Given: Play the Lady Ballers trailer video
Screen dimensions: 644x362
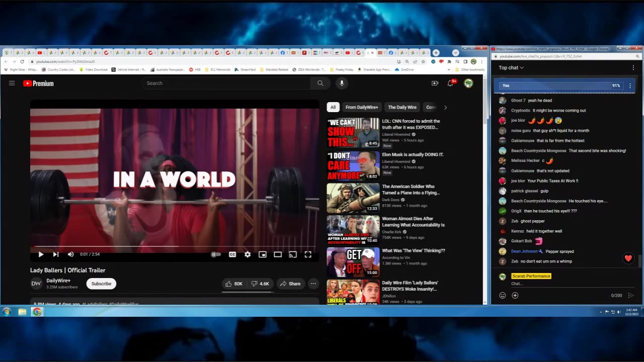Looking at the screenshot, I should coord(41,254).
